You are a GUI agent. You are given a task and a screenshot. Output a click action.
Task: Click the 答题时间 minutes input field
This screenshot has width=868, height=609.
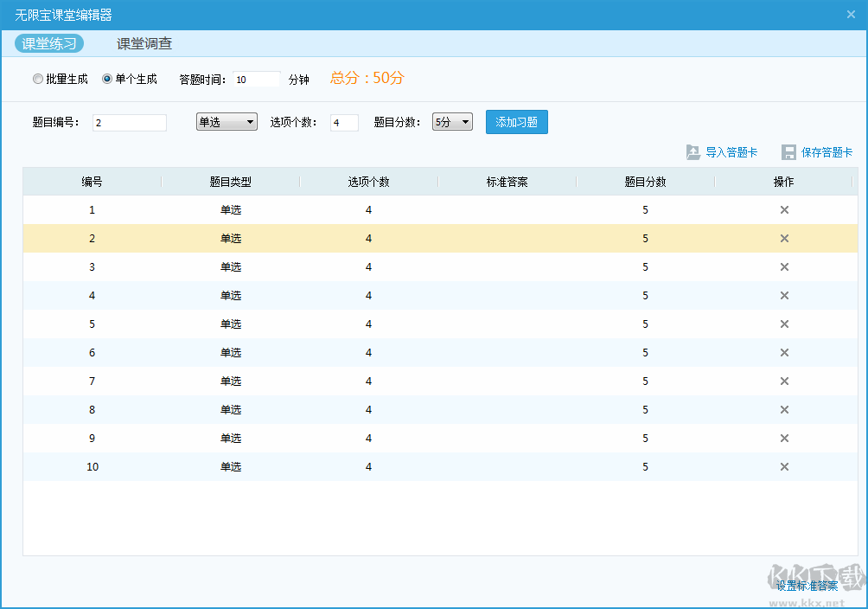(257, 80)
